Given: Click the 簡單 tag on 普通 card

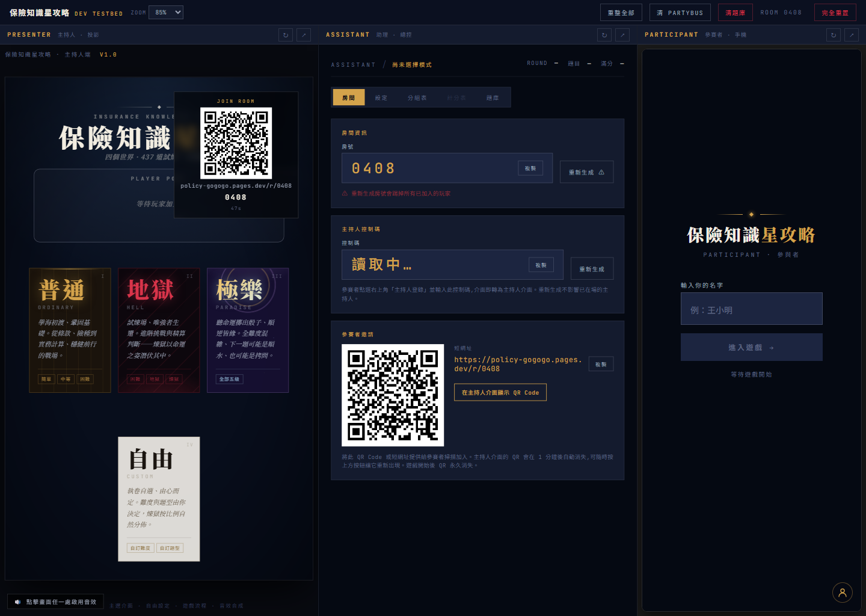Looking at the screenshot, I should pyautogui.click(x=46, y=379).
